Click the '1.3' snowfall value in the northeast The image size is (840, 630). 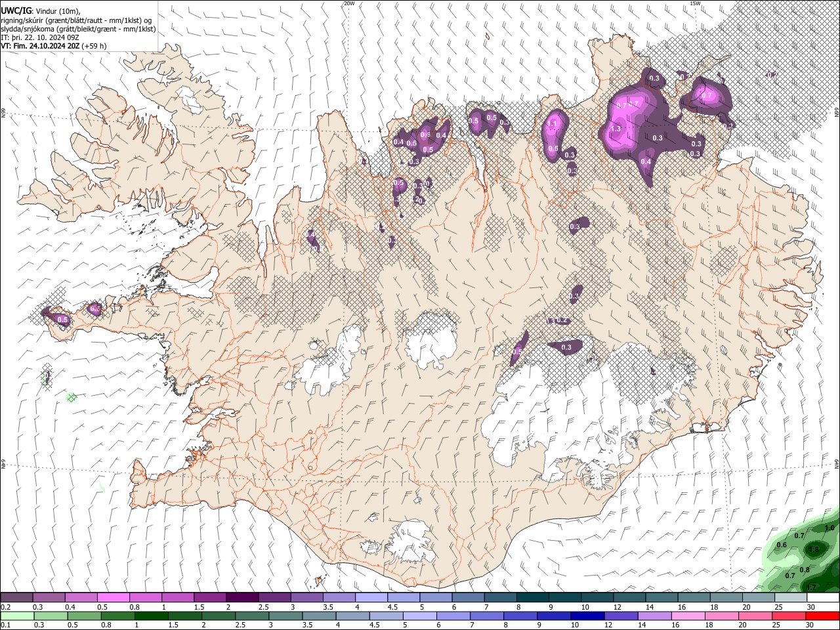615,129
